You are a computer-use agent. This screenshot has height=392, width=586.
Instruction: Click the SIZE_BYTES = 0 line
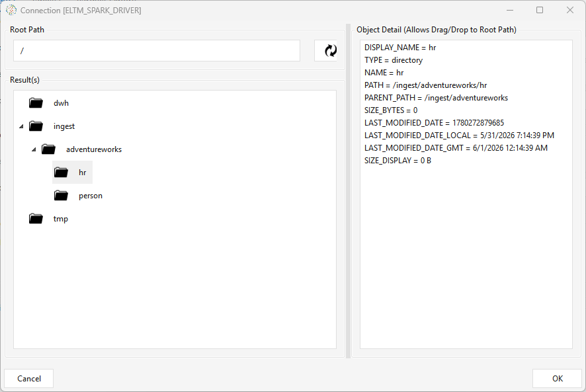point(391,110)
